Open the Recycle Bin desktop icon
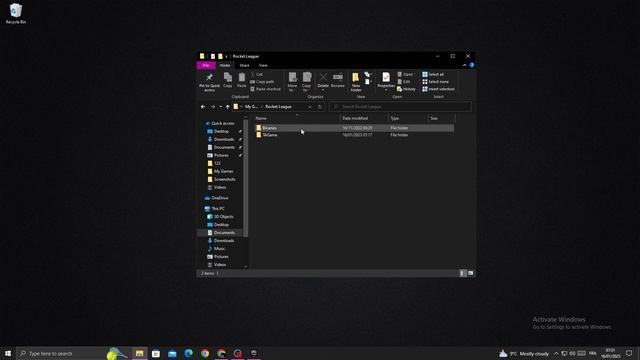The height and width of the screenshot is (360, 640). (16, 13)
